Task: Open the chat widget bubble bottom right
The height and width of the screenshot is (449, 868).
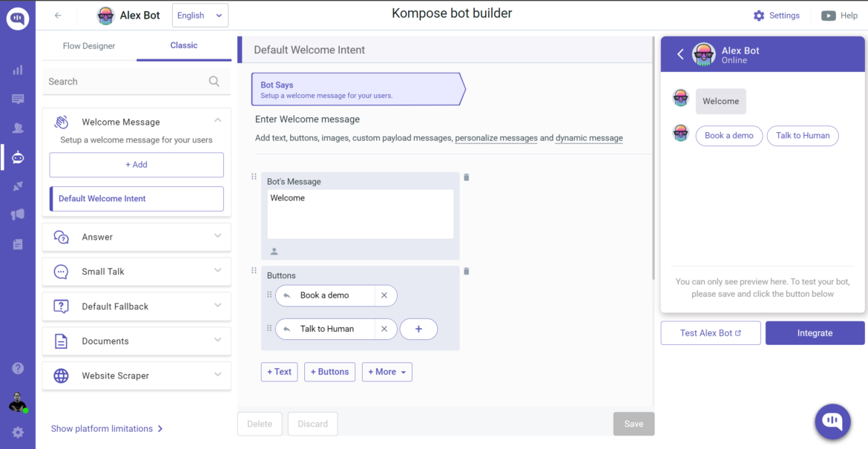Action: pyautogui.click(x=832, y=421)
